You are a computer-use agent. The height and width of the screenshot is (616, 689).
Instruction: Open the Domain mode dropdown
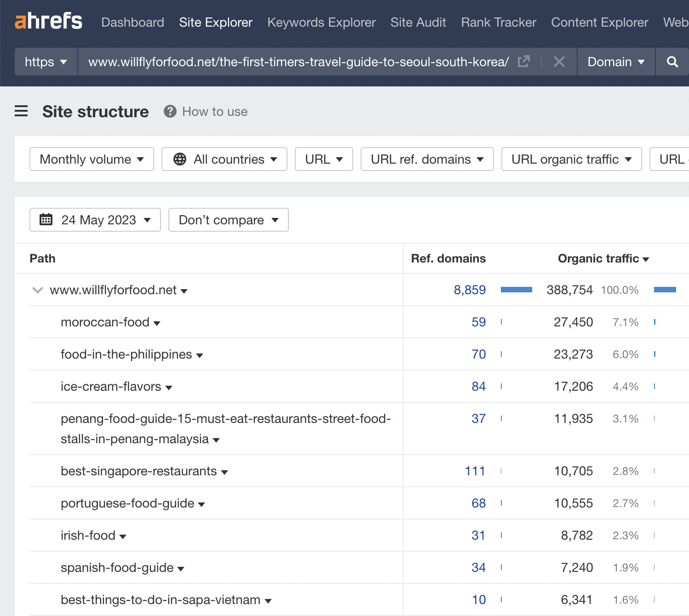[616, 62]
